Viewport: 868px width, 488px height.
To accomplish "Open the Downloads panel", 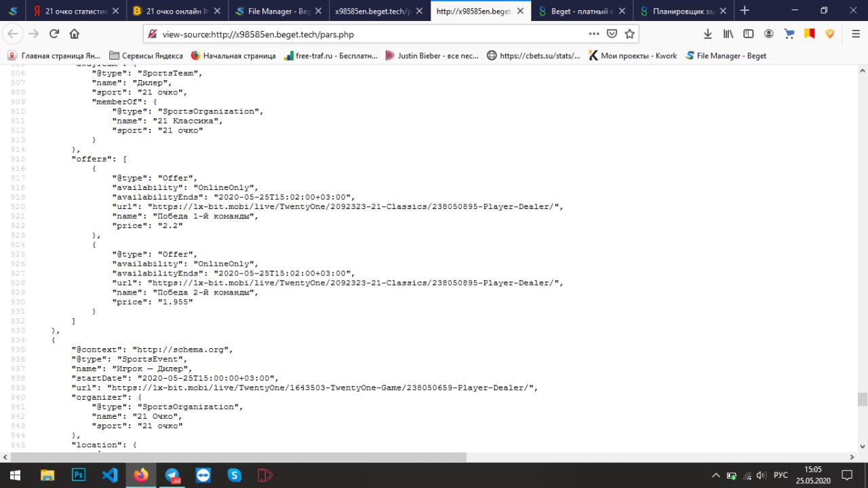I will pyautogui.click(x=708, y=34).
